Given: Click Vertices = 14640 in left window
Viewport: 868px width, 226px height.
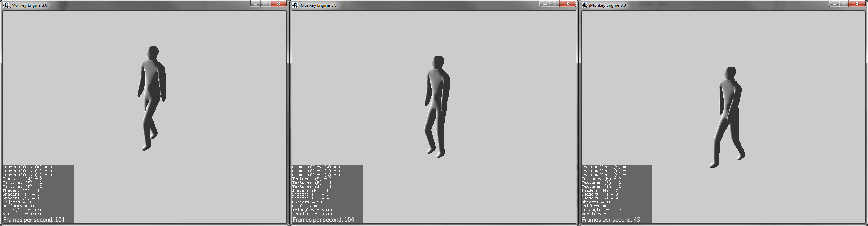Looking at the screenshot, I should [x=22, y=214].
